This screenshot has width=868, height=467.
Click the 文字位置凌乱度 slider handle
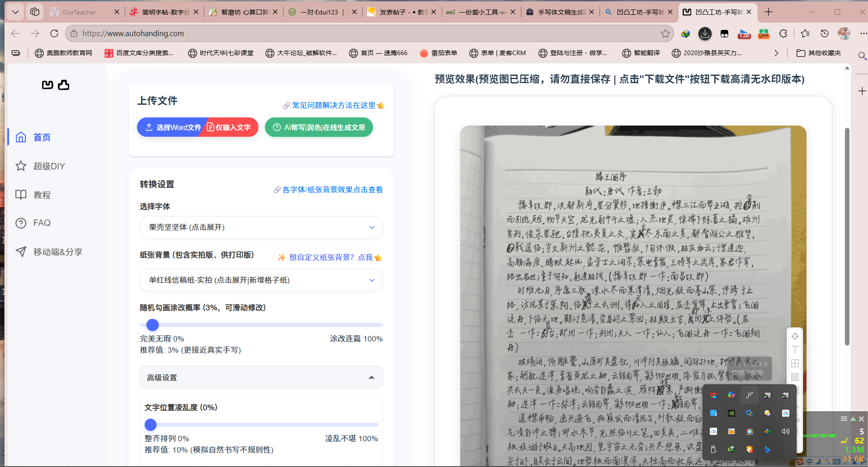[x=151, y=425]
